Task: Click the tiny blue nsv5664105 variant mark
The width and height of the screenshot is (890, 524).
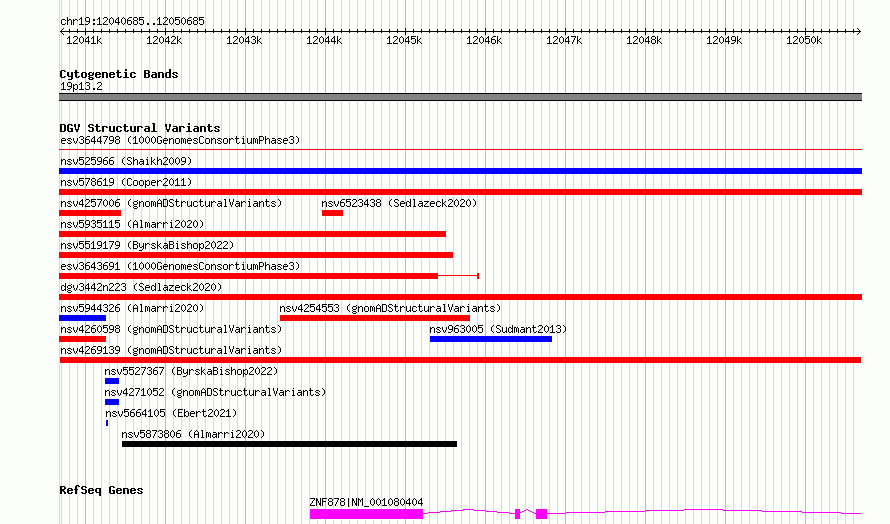Action: (x=107, y=423)
